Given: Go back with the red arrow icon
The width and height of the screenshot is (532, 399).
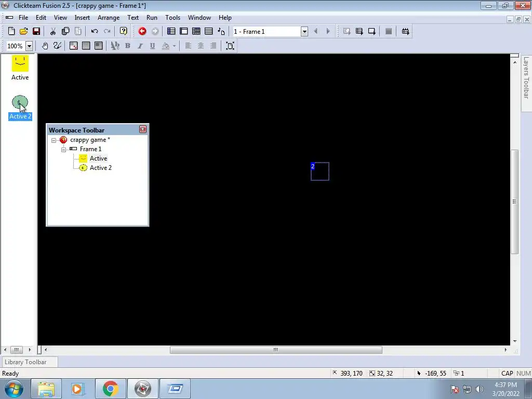Looking at the screenshot, I should 142,31.
